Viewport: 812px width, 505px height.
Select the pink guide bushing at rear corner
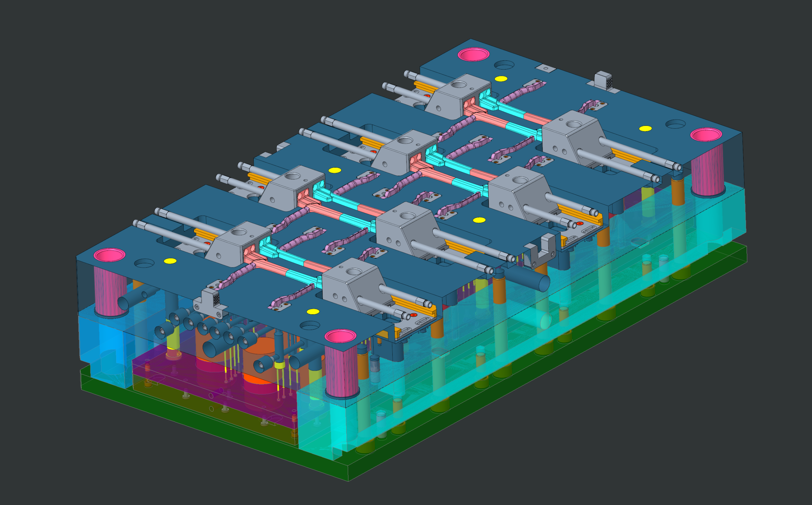pyautogui.click(x=473, y=54)
